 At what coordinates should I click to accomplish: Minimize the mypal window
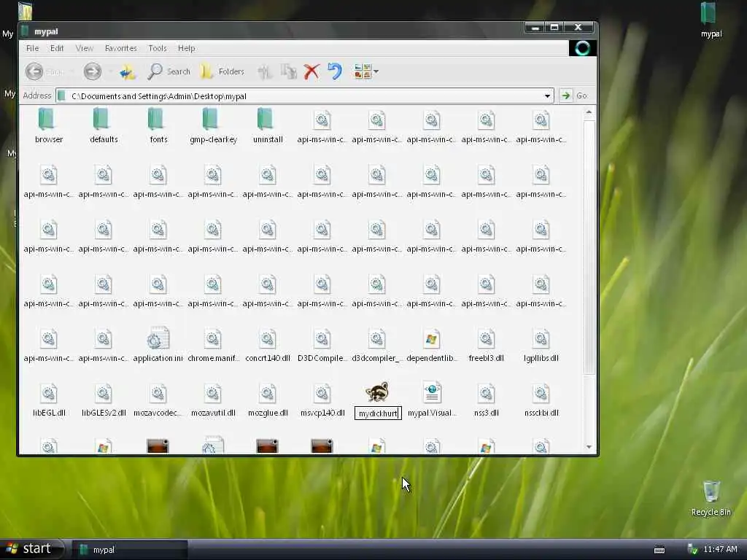pyautogui.click(x=535, y=28)
